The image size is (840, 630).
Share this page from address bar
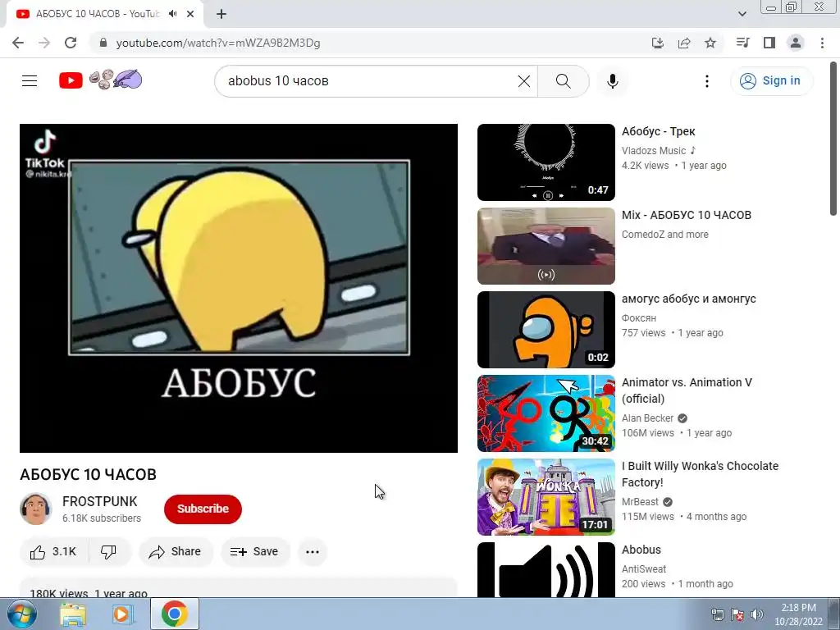[684, 43]
